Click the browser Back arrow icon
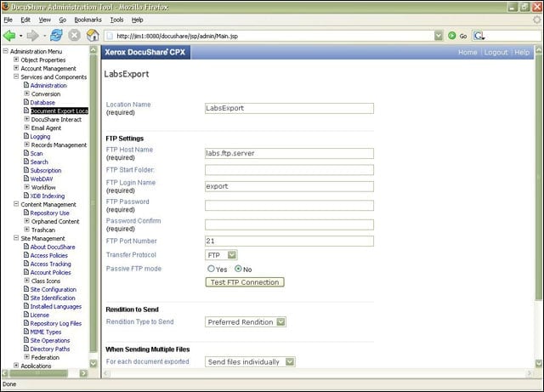This screenshot has width=544, height=392. (x=9, y=36)
